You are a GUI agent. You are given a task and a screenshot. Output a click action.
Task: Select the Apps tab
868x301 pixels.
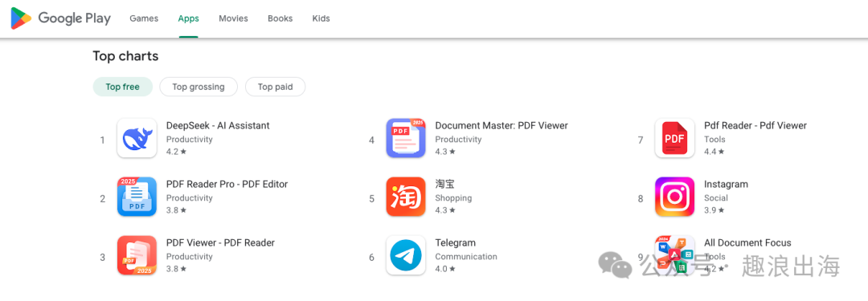pos(188,18)
